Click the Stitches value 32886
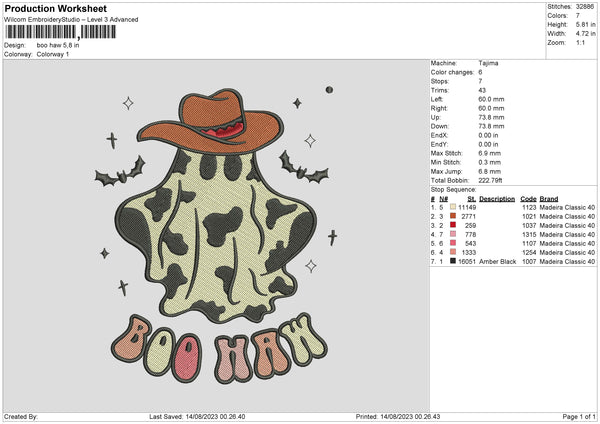 [x=586, y=6]
